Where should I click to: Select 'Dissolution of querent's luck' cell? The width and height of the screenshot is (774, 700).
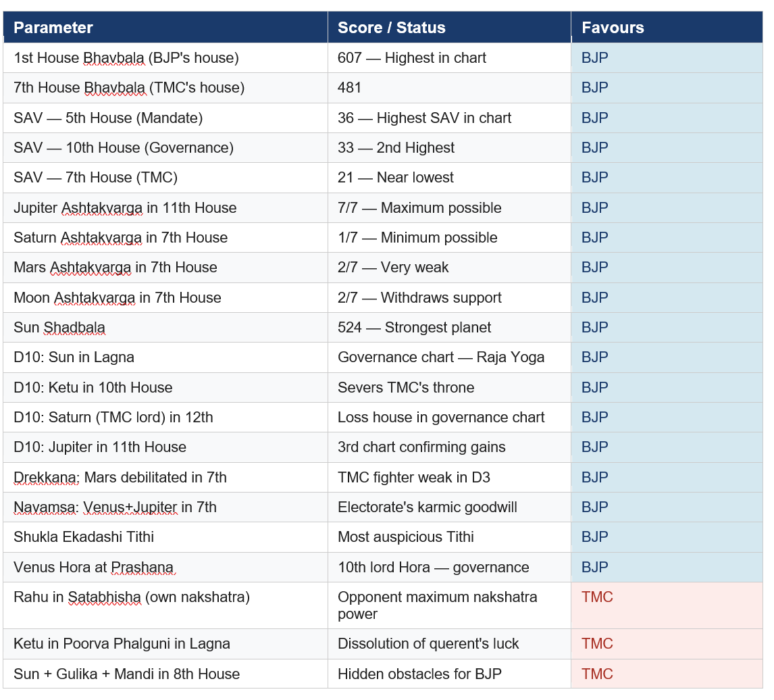[x=428, y=644]
